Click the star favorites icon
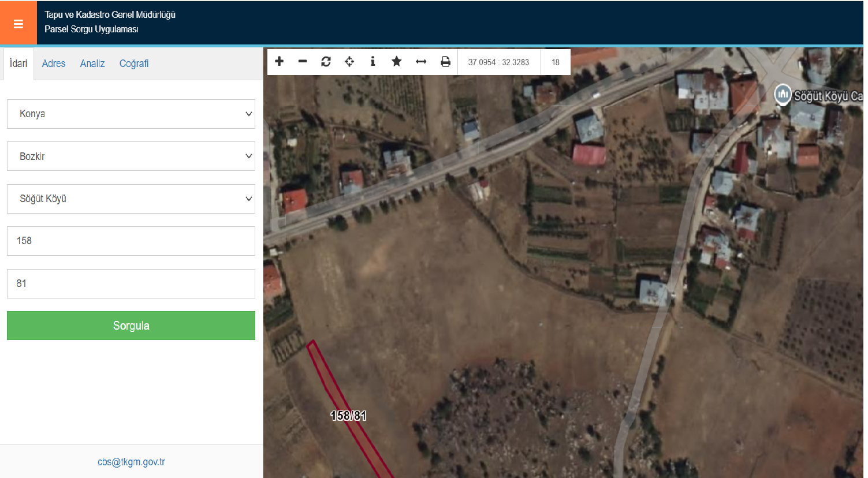This screenshot has height=478, width=868. 397,61
